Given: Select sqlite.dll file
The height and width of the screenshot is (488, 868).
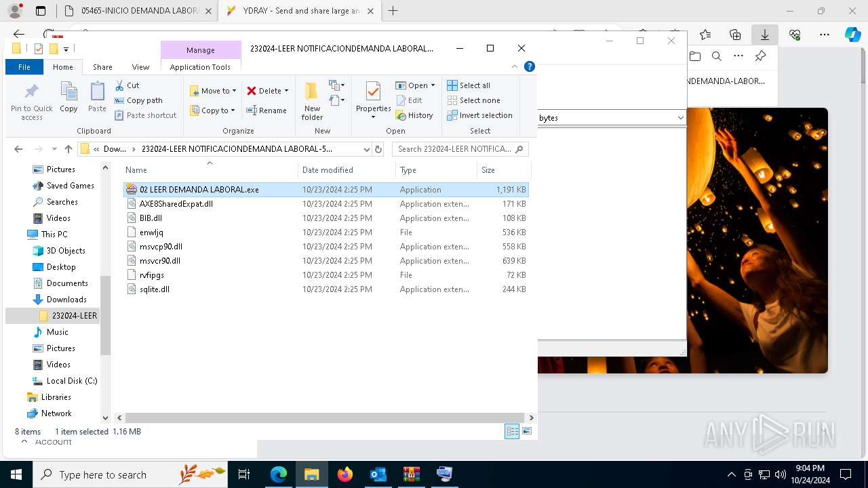Looking at the screenshot, I should [x=326, y=289].
